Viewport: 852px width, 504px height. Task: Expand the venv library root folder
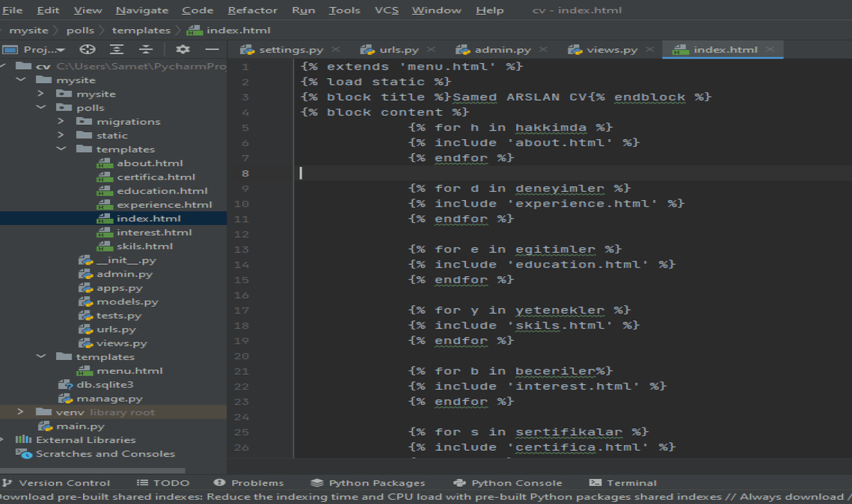[x=21, y=412]
